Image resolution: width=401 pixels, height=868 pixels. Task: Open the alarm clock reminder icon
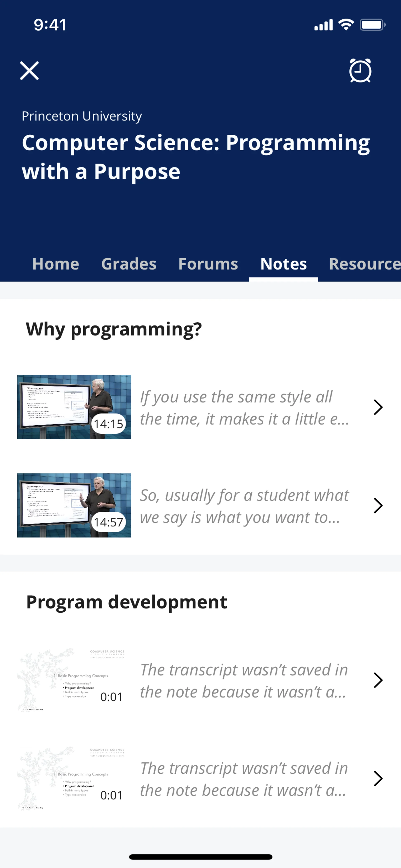point(360,71)
